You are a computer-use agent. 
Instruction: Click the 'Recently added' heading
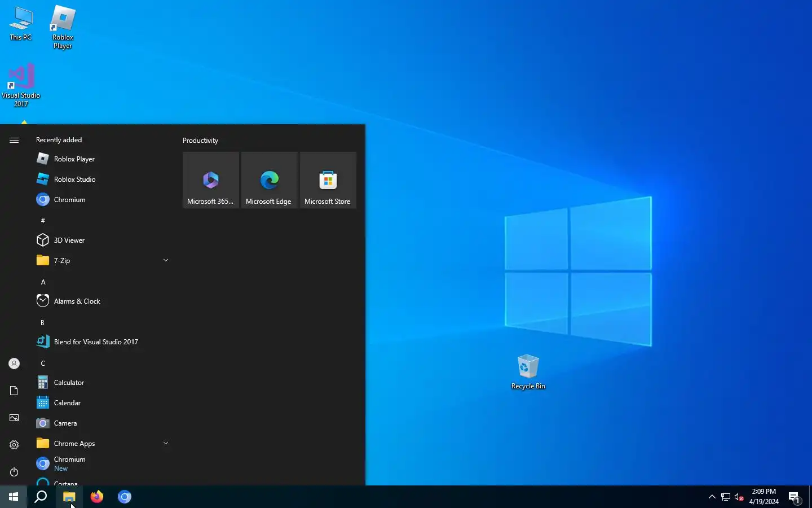(59, 140)
